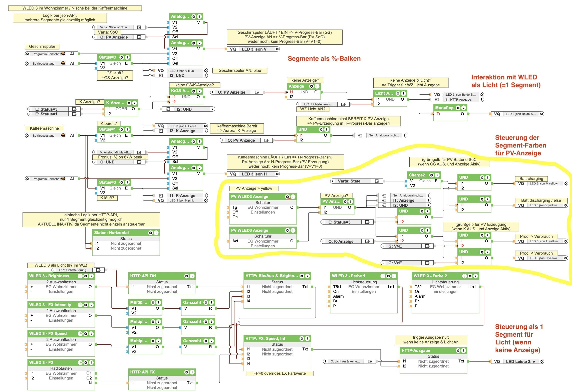Click jump arrow on O: K-Anzeige connector
This screenshot has height=392, width=572.
tap(367, 242)
